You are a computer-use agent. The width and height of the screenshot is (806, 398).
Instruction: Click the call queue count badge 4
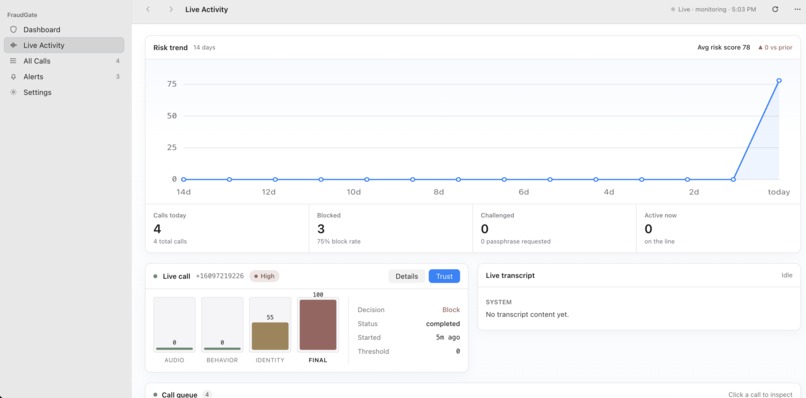pos(207,394)
